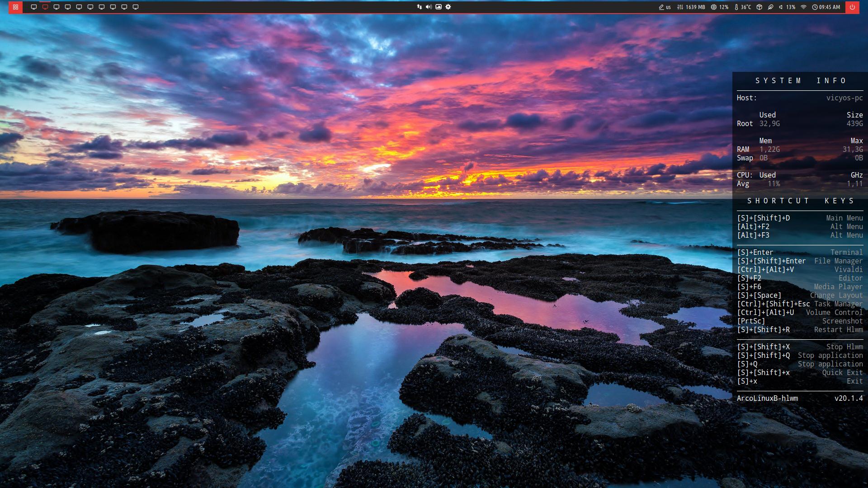Click the '[S]+Enter' Terminal line
Image resolution: width=868 pixels, height=488 pixels.
800,252
